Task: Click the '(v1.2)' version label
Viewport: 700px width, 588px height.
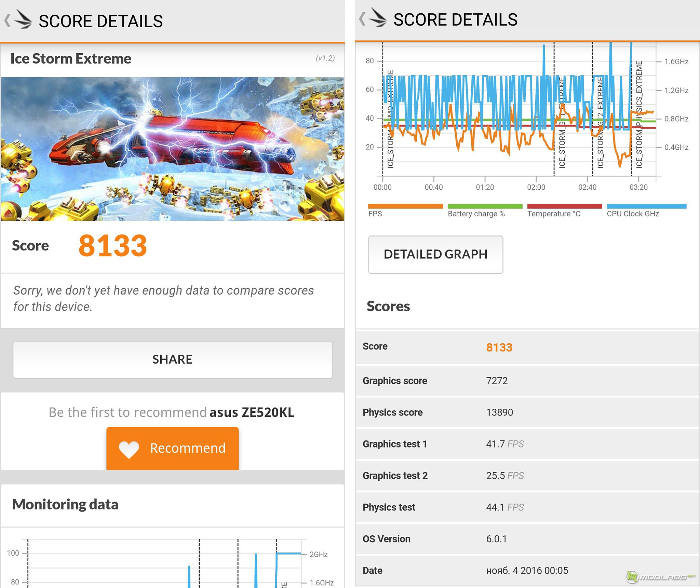Action: click(x=325, y=58)
